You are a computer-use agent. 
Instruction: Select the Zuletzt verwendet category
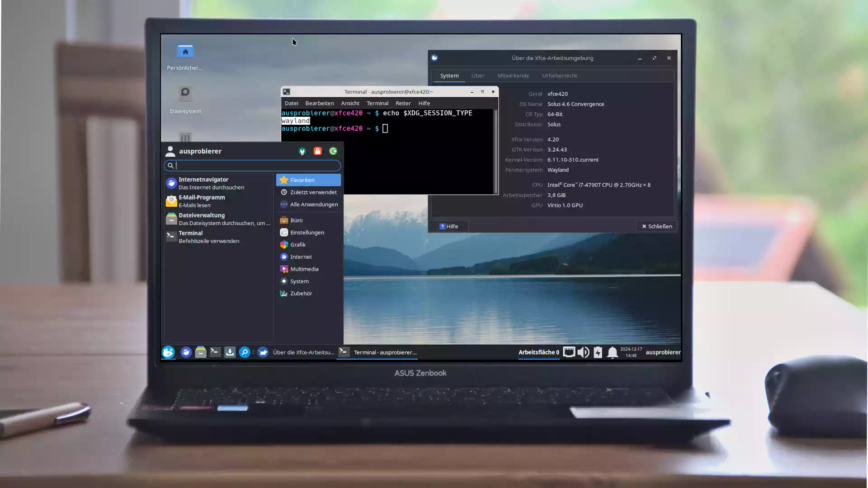[x=308, y=192]
